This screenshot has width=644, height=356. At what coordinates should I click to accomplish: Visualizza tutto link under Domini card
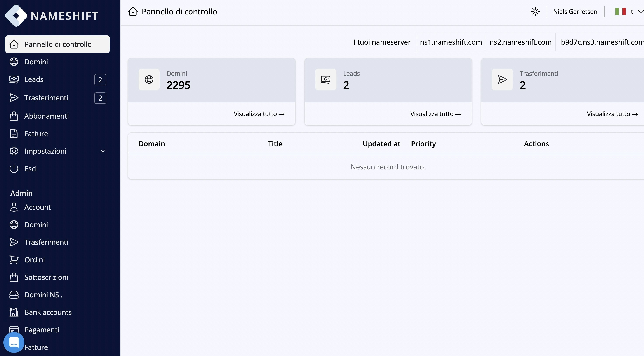point(259,114)
